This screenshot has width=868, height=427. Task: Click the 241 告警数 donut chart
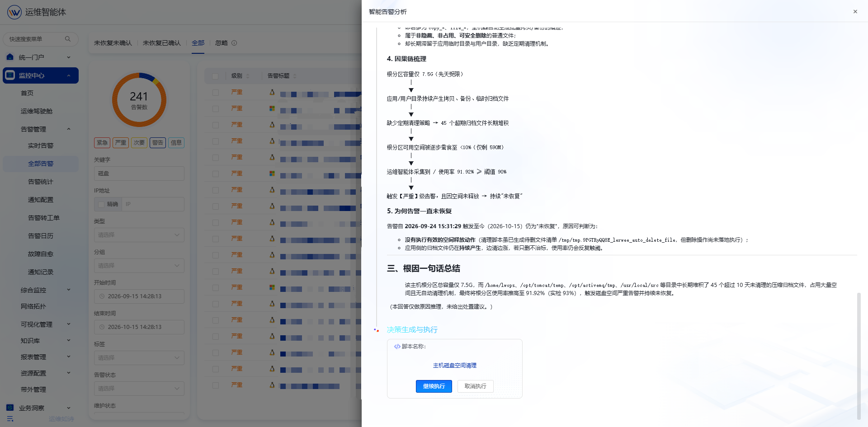coord(139,100)
